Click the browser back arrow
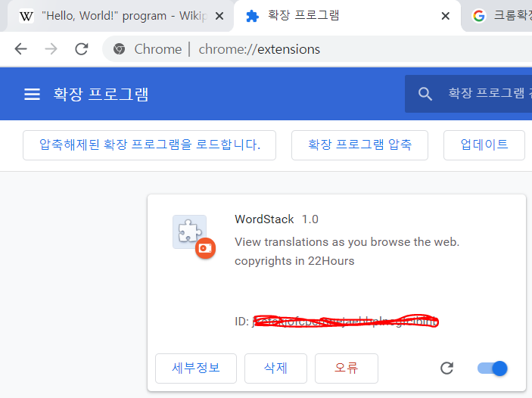The height and width of the screenshot is (398, 532). [20, 49]
